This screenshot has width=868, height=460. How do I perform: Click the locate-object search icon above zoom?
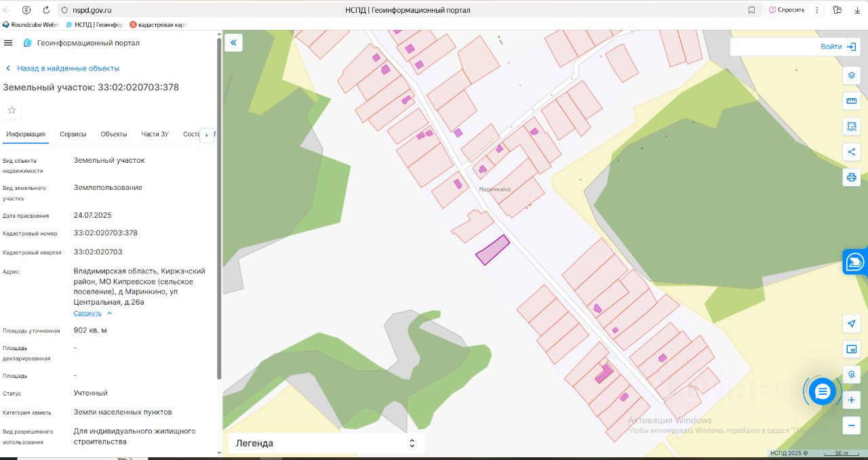[852, 375]
